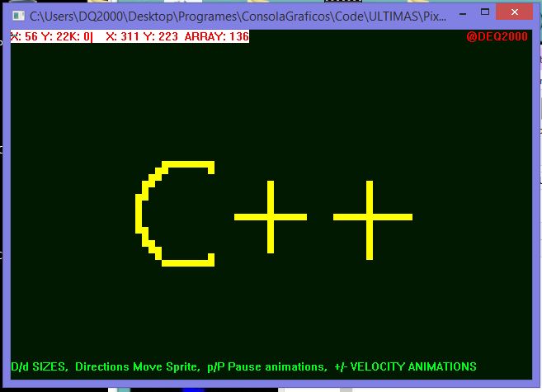Click the second yellow plus sign sprite
542x392 pixels.
point(373,220)
